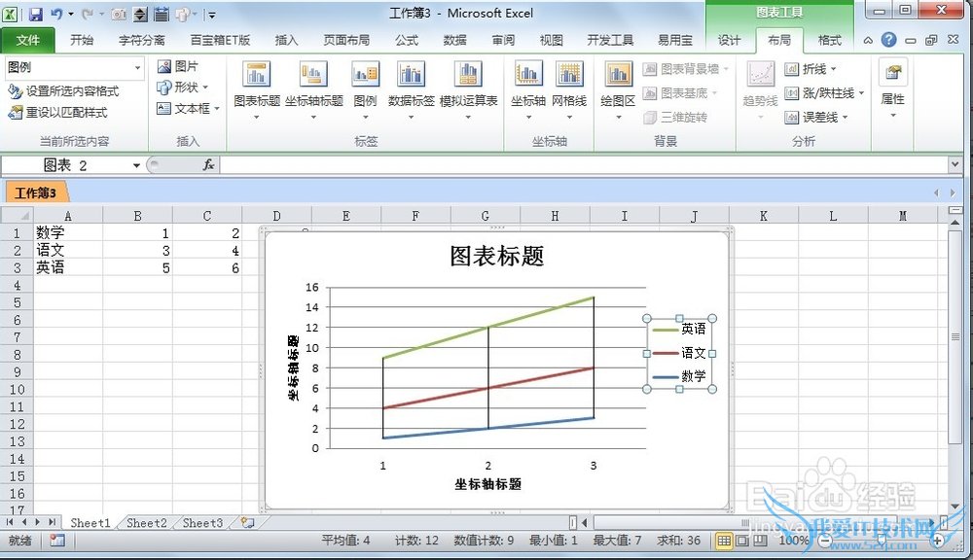Switch to the 设计 Design tab

[729, 40]
